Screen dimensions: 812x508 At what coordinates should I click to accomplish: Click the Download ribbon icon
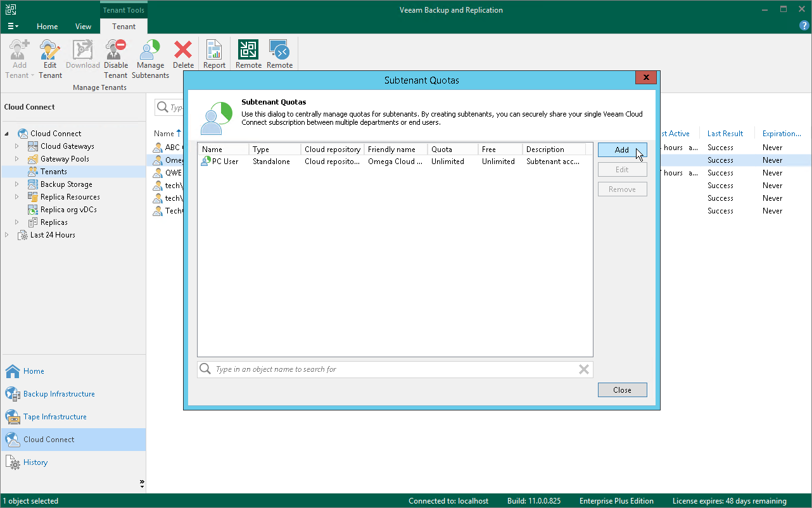[x=83, y=49]
